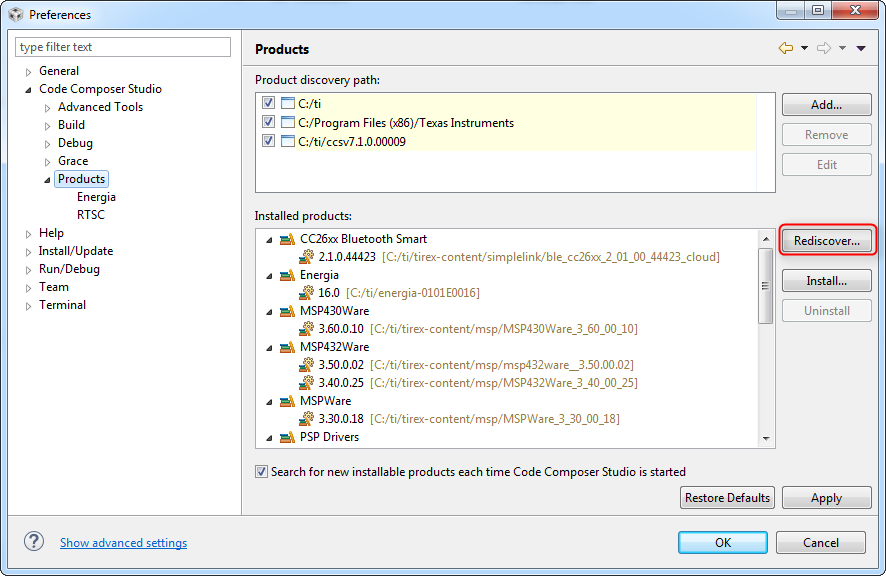Select the MSP432Ware 3.40.0.25 version icon

(306, 383)
